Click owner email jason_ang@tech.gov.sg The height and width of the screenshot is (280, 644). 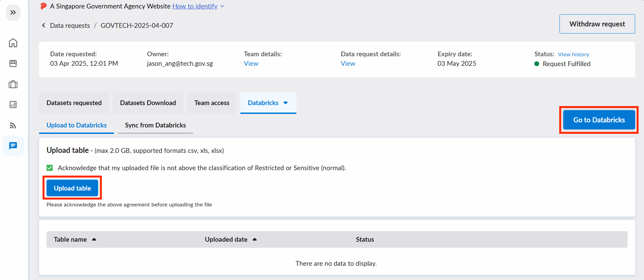tap(180, 63)
